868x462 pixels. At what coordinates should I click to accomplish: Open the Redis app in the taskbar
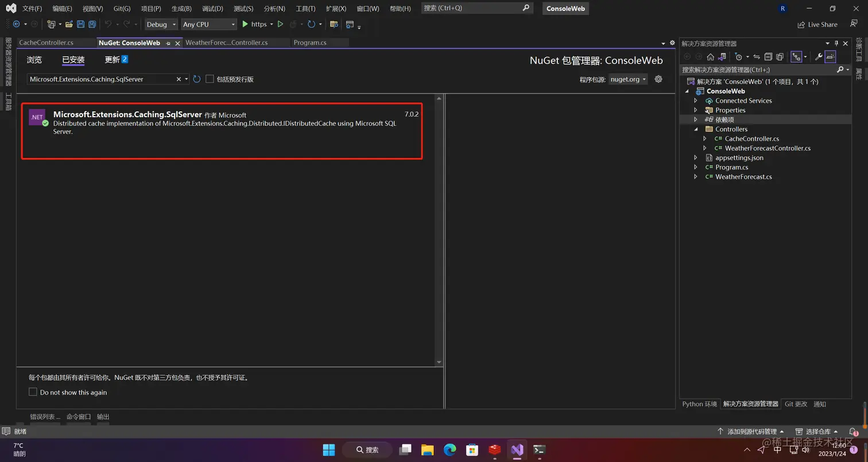495,449
